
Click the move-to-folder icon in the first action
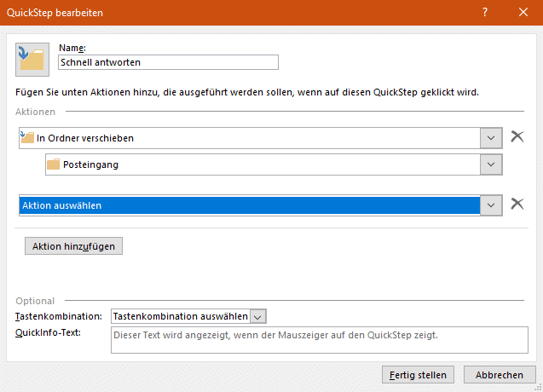(x=27, y=137)
